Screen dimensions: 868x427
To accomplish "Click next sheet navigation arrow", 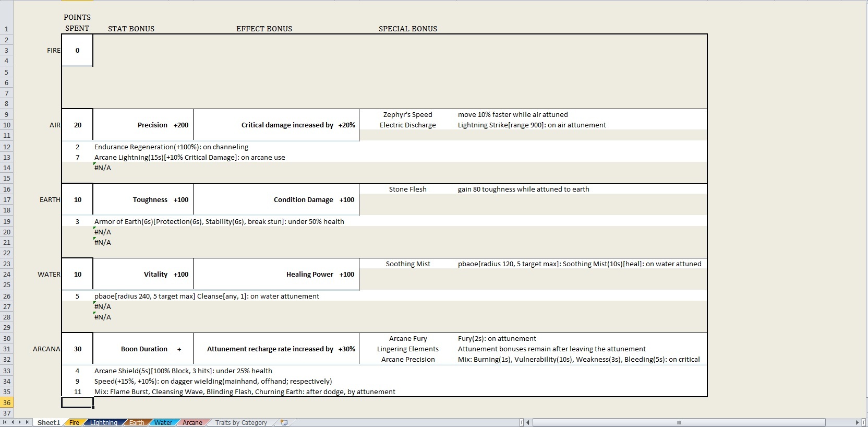I will (x=20, y=422).
